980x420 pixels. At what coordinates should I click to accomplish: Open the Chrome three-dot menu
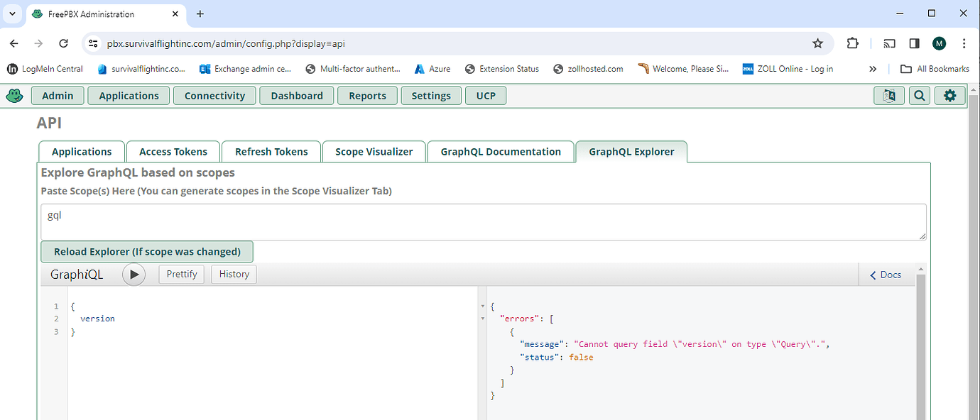[x=964, y=43]
